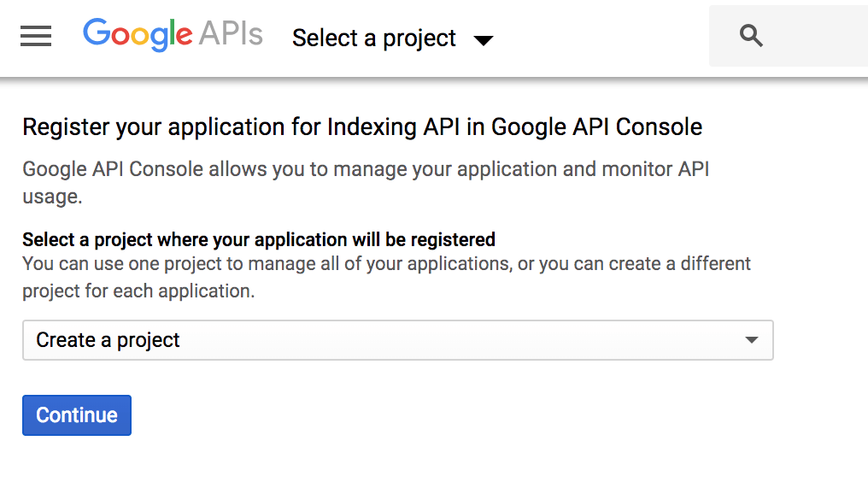Click the colorful Google wordmark logo
868x482 pixels.
[x=138, y=34]
